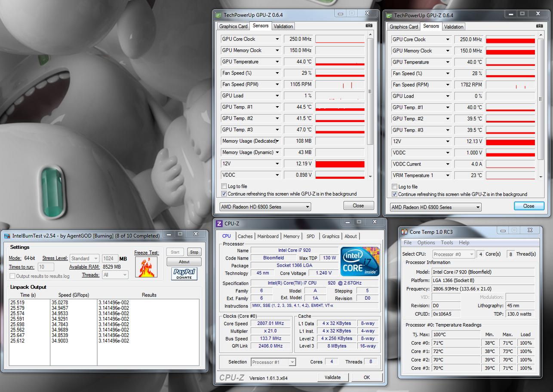The image size is (553, 392).
Task: Open Memory Usage (Dedicated) dropdown in left GPU-Z
Action: [277, 141]
